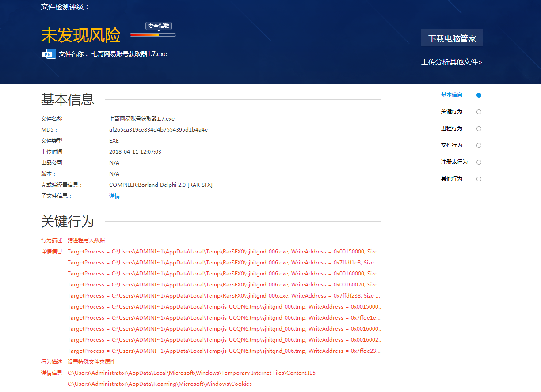Select 文件行为 text in side navigation

click(x=451, y=145)
